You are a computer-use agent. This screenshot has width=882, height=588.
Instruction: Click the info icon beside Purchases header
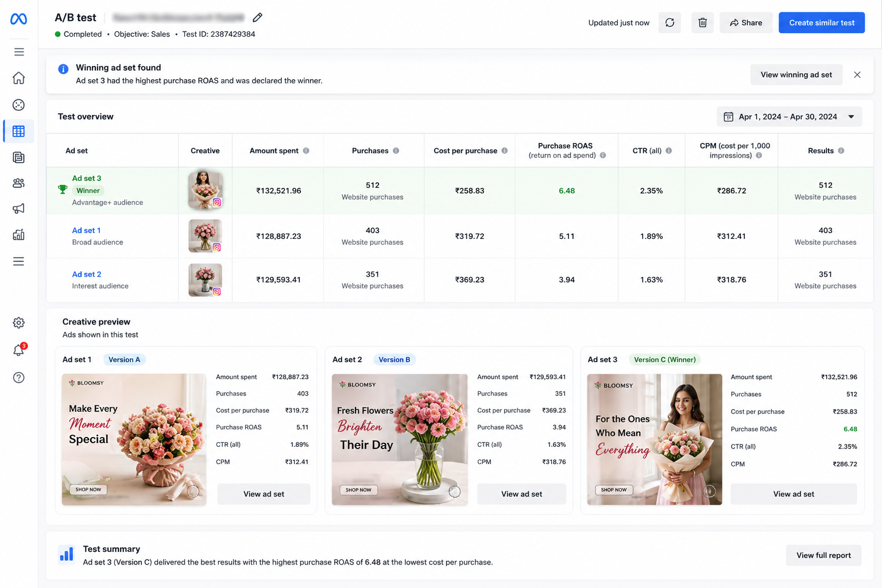[396, 150]
